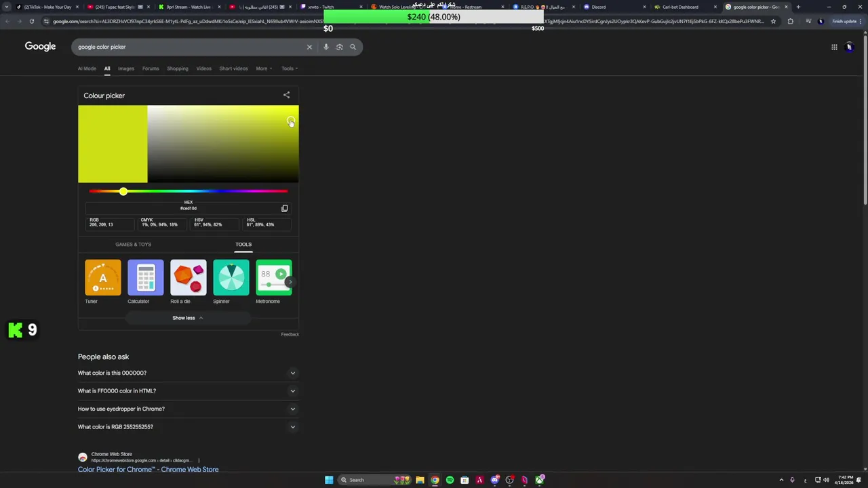Open Xbox app from the taskbar
Screen dimensions: 868x488
coord(539,480)
